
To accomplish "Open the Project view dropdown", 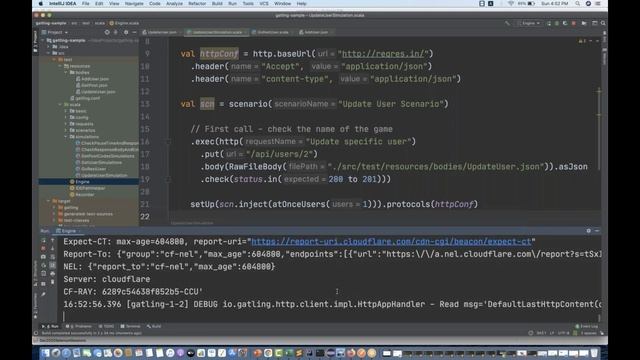I will [55, 32].
